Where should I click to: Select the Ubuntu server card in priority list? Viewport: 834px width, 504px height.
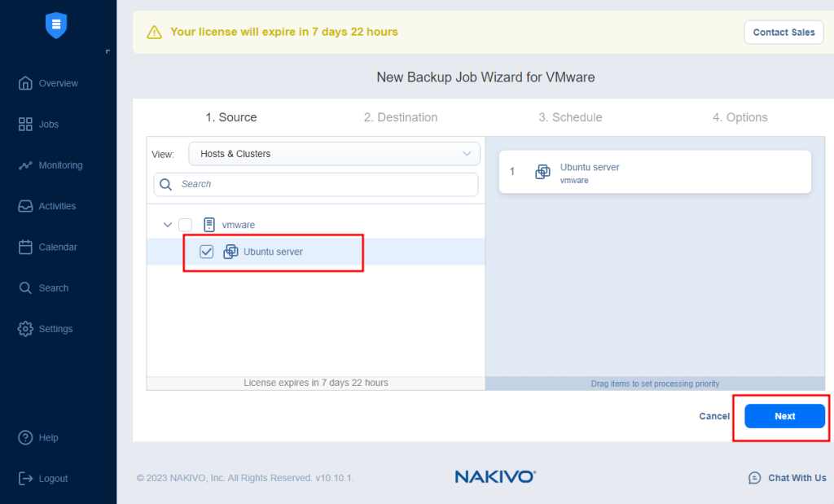(655, 172)
